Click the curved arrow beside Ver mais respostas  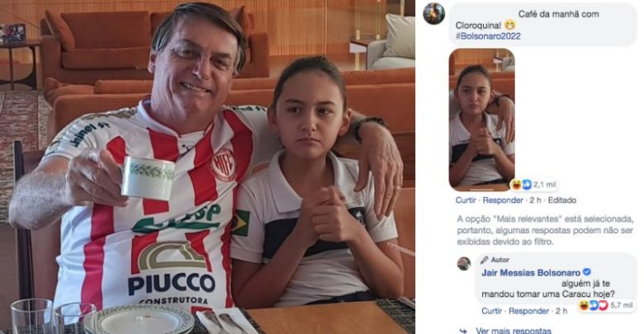click(463, 331)
